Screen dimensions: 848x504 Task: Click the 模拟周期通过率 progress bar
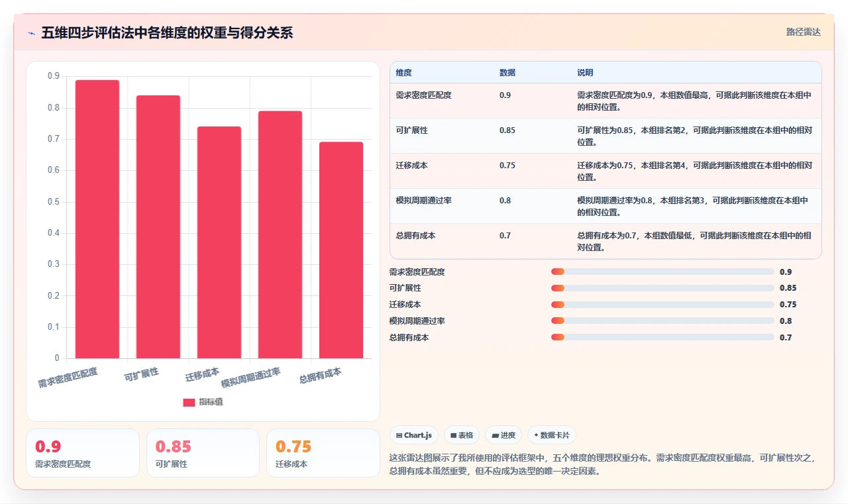point(662,321)
